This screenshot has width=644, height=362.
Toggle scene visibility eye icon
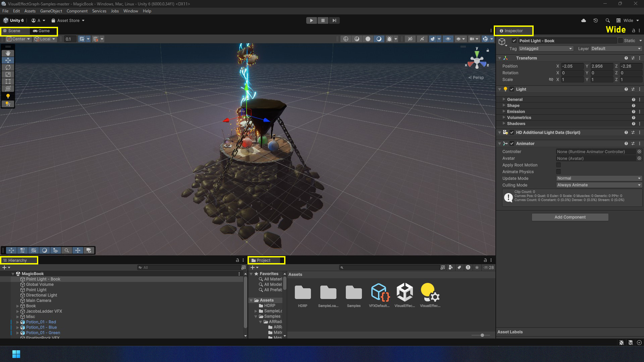[x=448, y=39]
